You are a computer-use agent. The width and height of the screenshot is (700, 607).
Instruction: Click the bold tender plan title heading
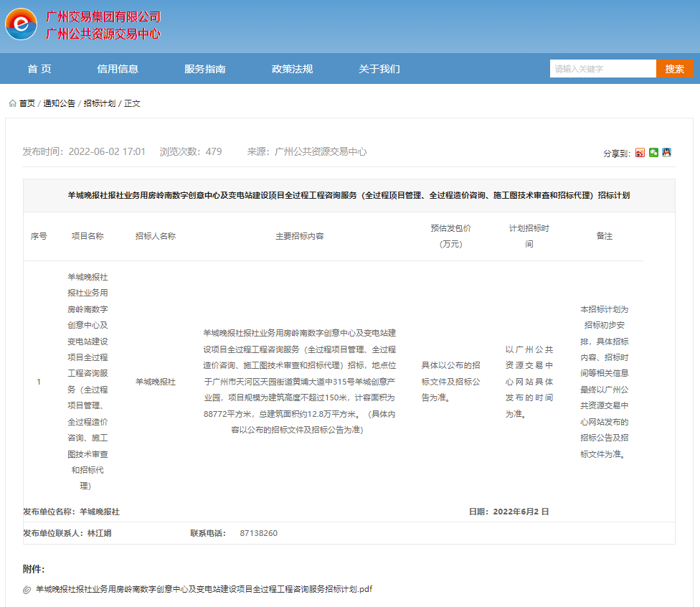349,195
